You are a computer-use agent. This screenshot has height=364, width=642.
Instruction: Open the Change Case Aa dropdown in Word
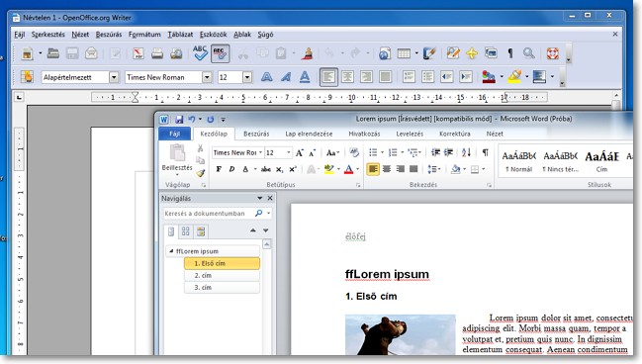[332, 152]
